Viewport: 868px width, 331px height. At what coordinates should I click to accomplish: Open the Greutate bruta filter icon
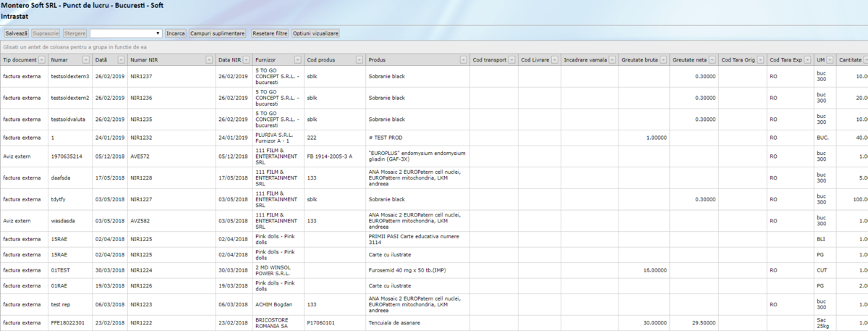(662, 59)
